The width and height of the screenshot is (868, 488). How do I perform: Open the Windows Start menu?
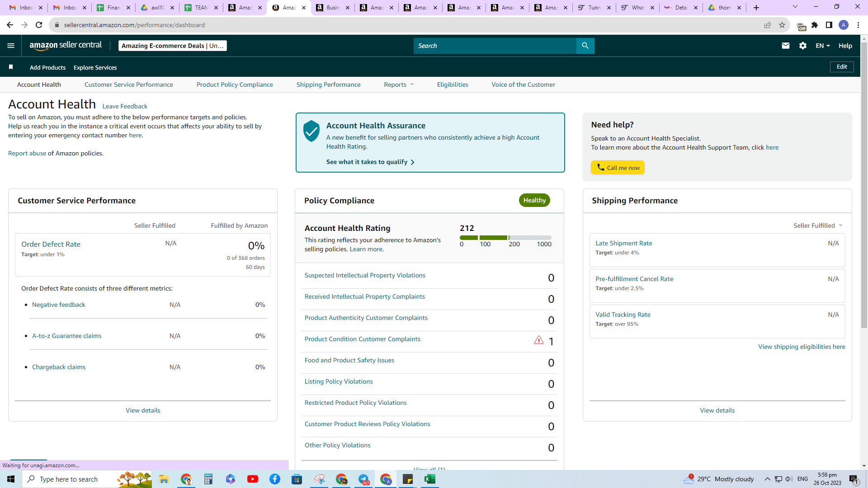point(11,479)
